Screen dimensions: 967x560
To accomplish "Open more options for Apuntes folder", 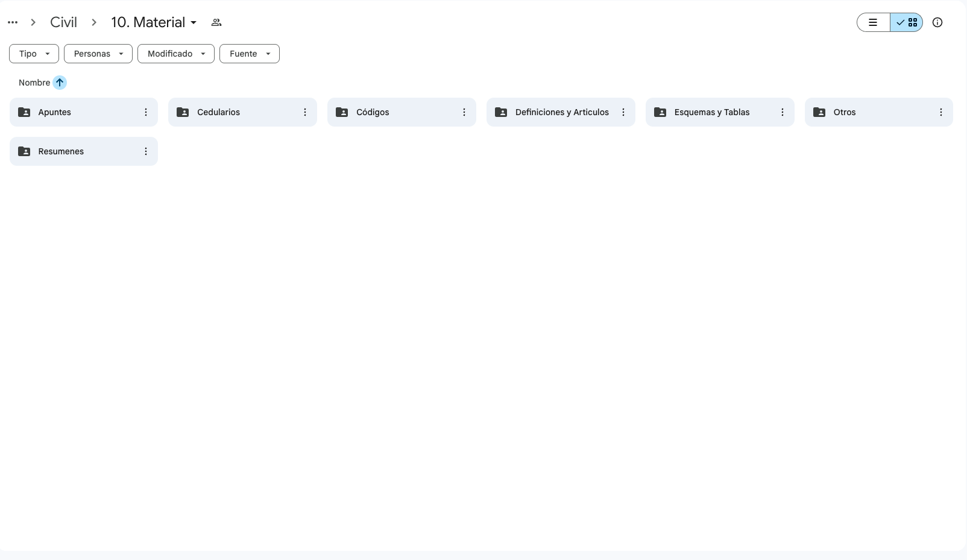I will 146,112.
